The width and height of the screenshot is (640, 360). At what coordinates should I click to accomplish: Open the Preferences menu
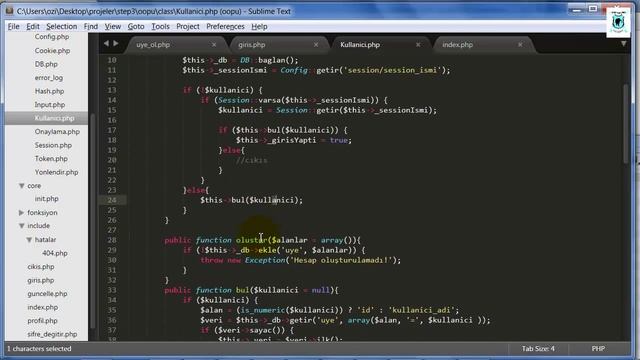225,27
